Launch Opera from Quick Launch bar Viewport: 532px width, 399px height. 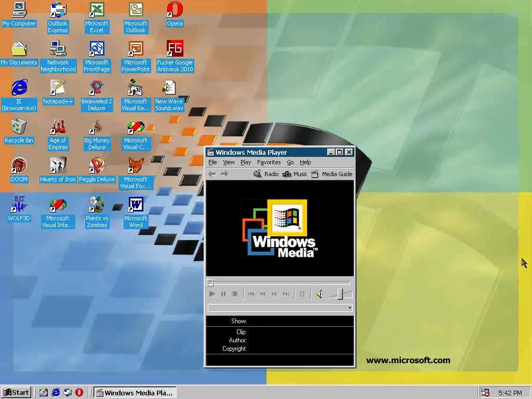point(79,393)
